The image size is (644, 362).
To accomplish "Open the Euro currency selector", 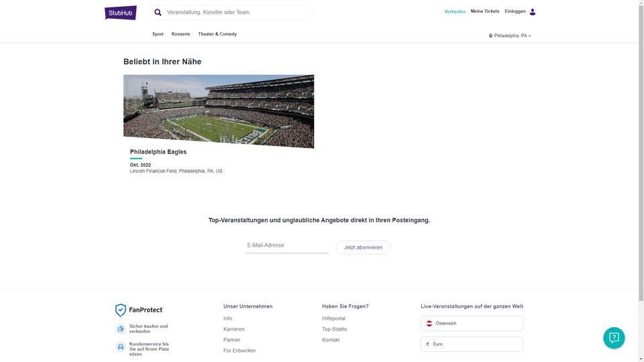I will point(472,344).
